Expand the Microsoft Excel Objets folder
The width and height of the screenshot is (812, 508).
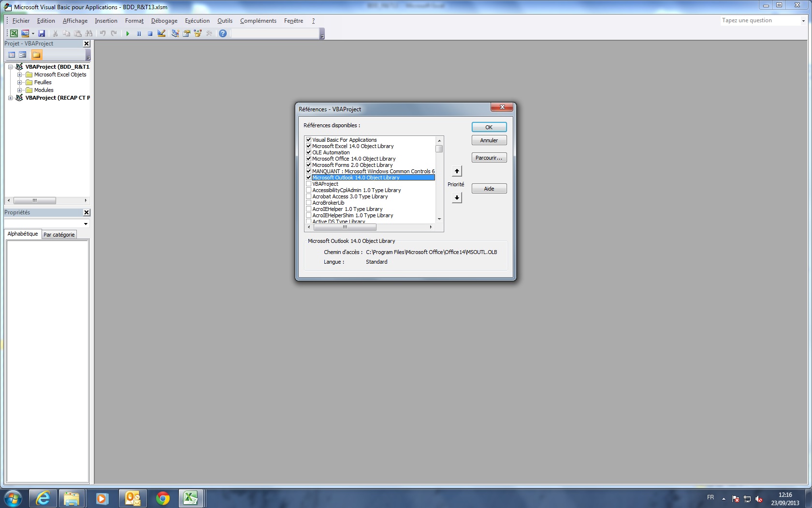coord(19,75)
